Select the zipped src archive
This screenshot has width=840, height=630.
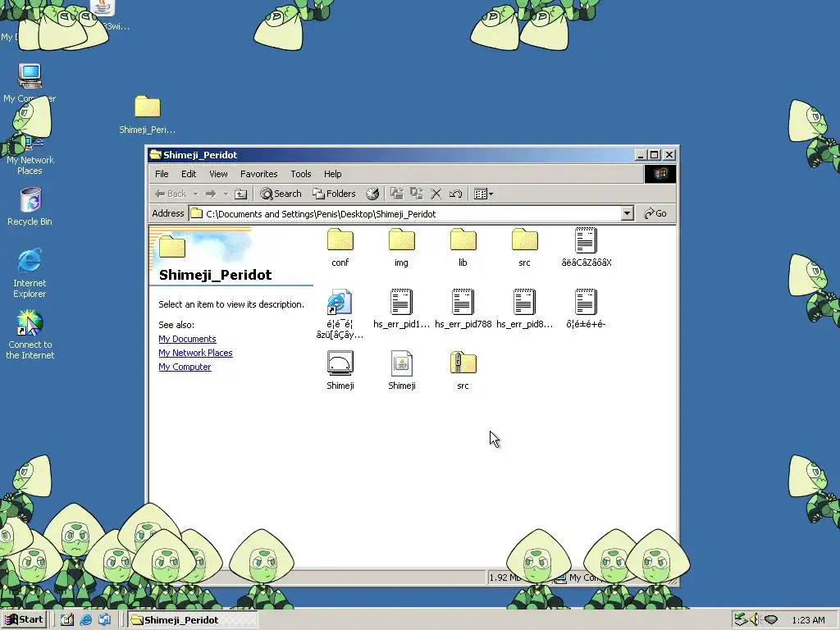point(463,370)
